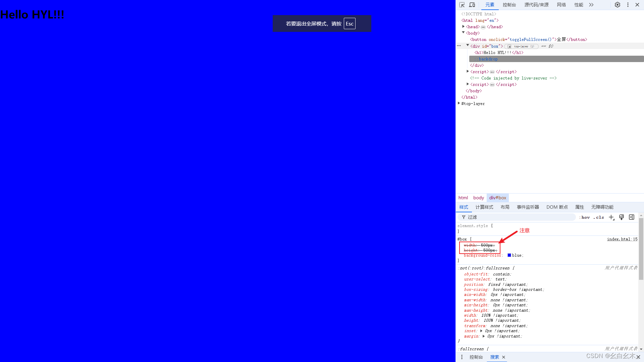Open the 属性 tab
This screenshot has height=362, width=644.
580,207
